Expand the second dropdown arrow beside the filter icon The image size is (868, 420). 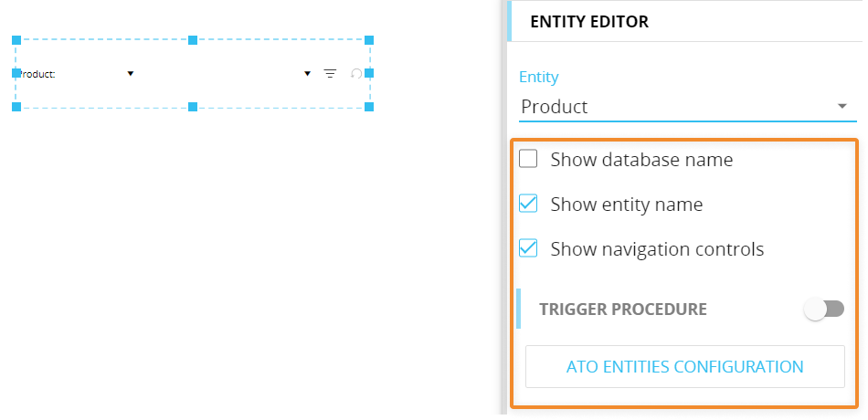(x=308, y=73)
